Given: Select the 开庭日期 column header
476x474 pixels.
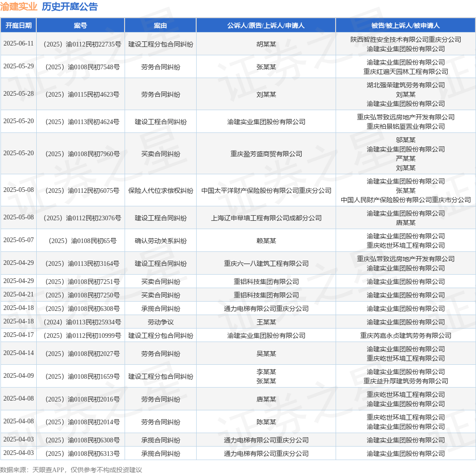Looking at the screenshot, I should pos(19,26).
